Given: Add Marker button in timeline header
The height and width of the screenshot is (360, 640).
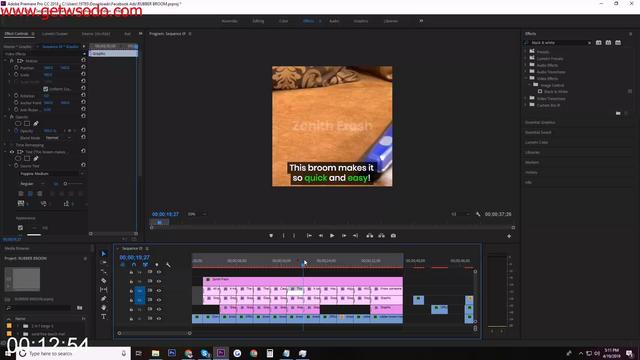Looking at the screenshot, I should coord(157,265).
